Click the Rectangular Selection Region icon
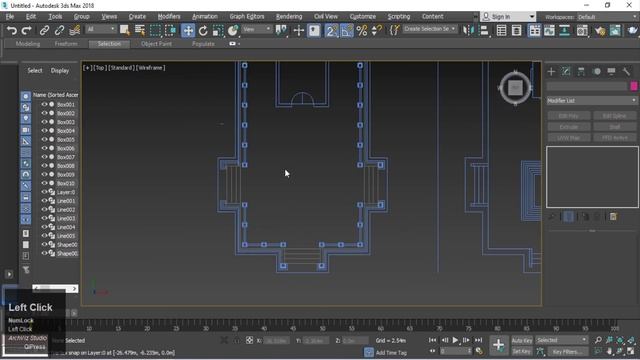Screen dimensions: 640x360 (x=155, y=30)
